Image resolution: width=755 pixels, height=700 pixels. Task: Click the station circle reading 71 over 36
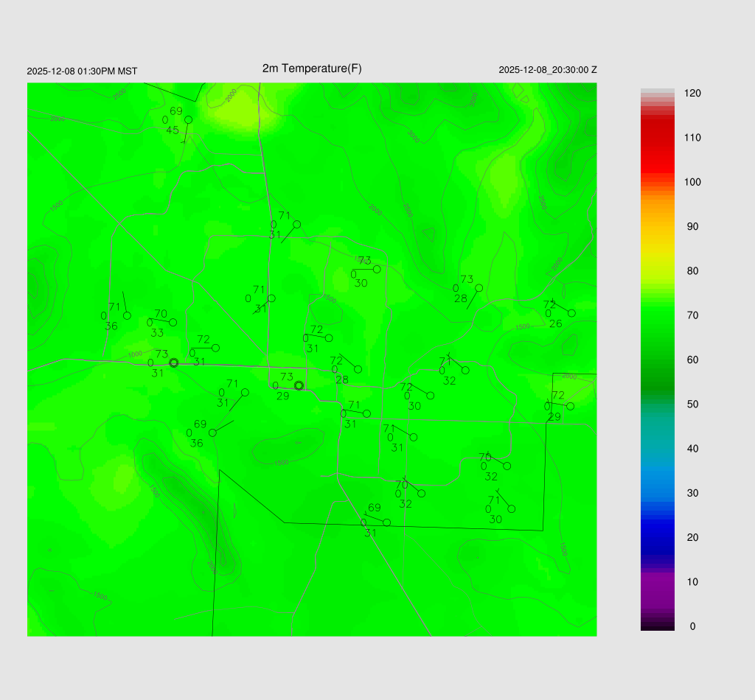[x=127, y=315]
